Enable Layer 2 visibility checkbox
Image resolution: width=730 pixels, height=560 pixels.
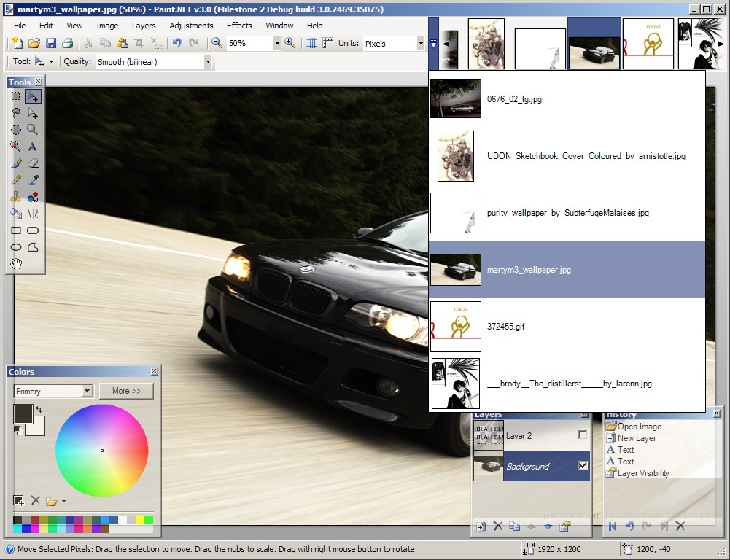(583, 435)
